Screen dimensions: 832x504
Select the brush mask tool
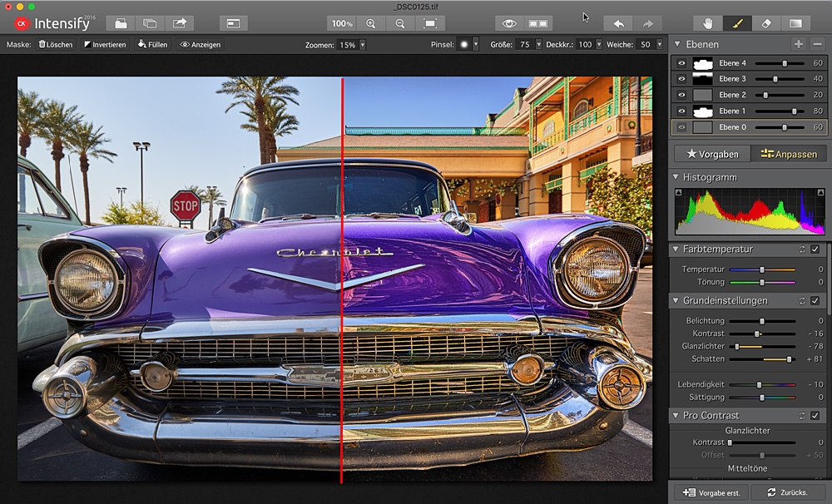[737, 23]
